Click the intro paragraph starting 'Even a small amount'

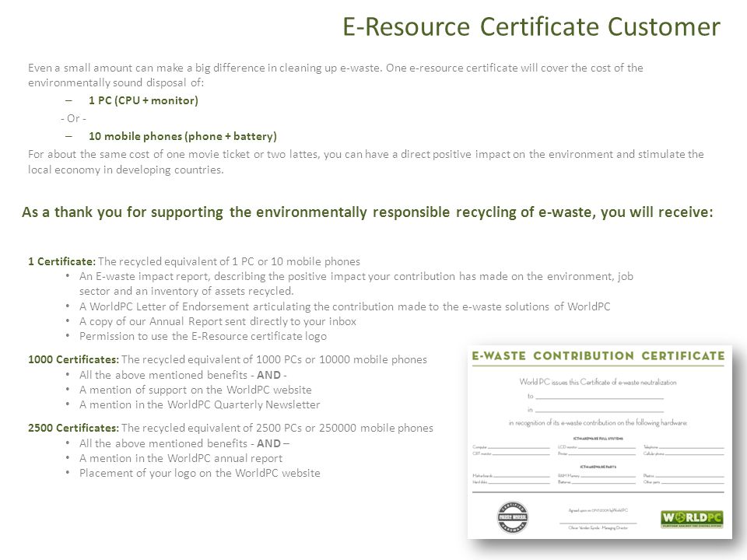tap(335, 75)
